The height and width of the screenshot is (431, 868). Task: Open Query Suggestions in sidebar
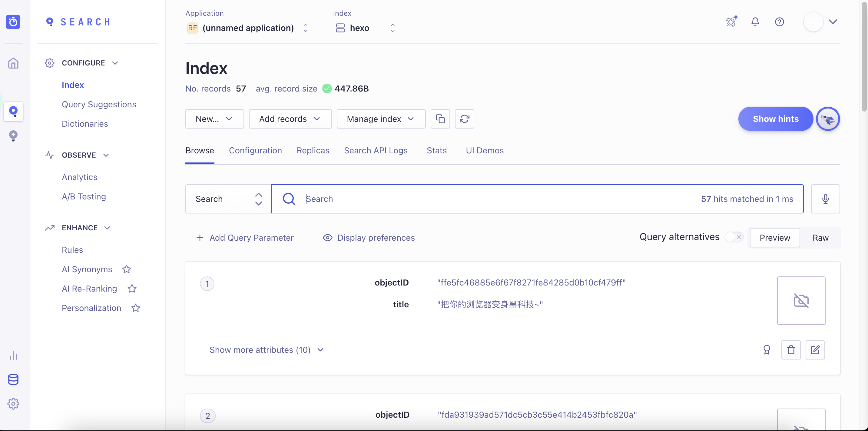point(99,104)
